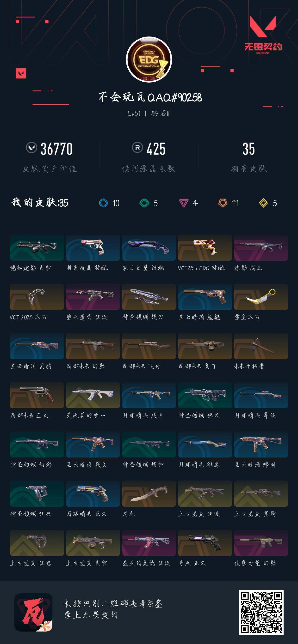Open the 奇点 正义 skin thumbnail
The height and width of the screenshot is (644, 298).
pyautogui.click(x=205, y=543)
